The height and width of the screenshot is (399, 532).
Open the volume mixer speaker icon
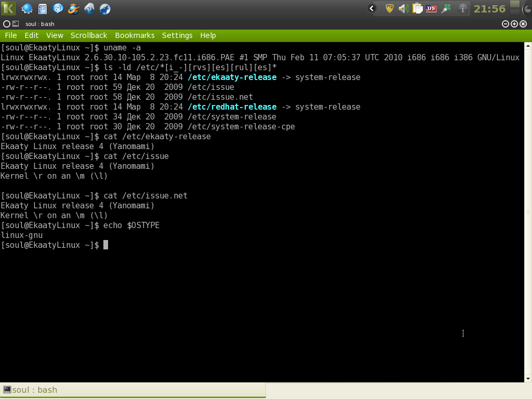(x=403, y=9)
